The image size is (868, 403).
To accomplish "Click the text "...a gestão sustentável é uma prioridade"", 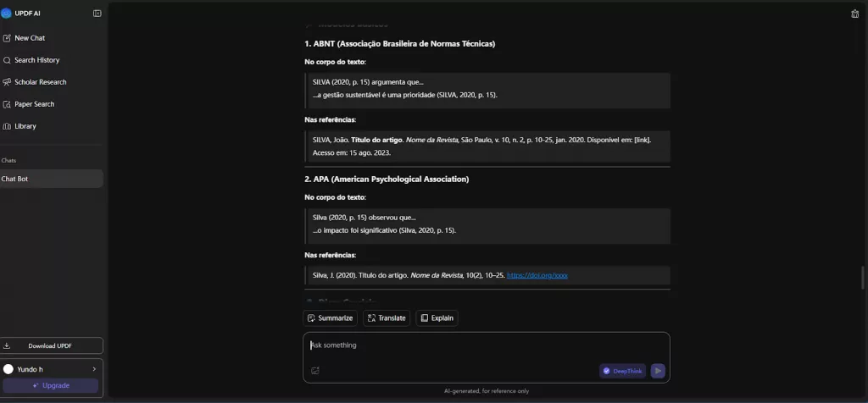I will (x=374, y=95).
